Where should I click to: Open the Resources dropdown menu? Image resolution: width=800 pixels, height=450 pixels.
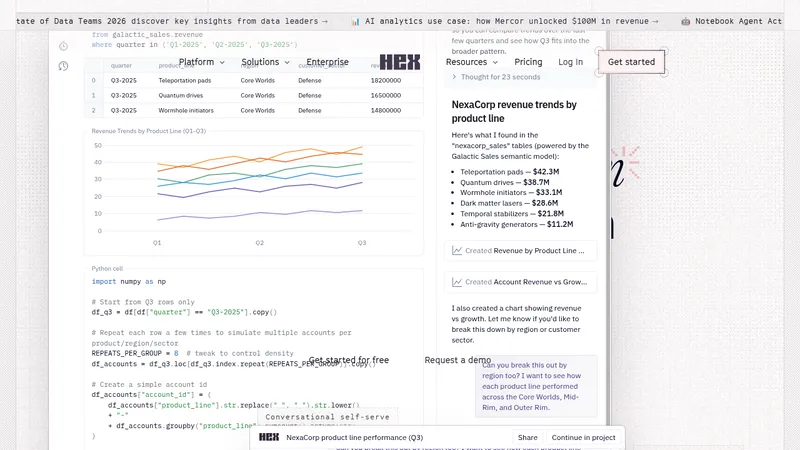coord(472,62)
